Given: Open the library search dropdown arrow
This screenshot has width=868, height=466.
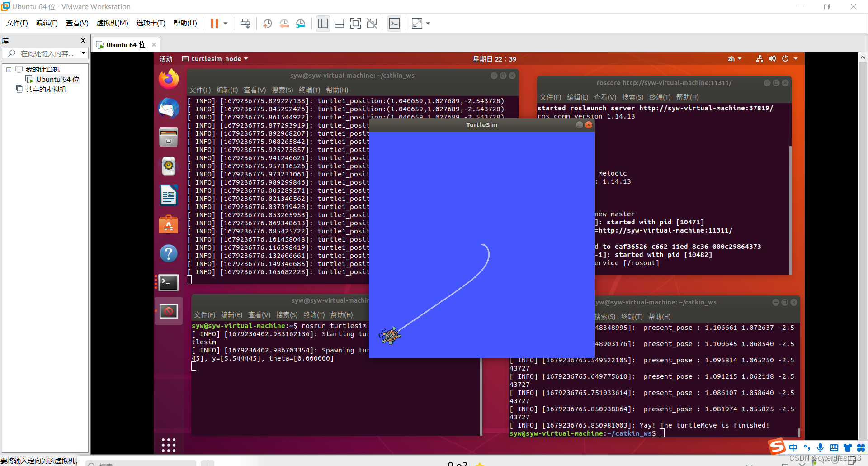Looking at the screenshot, I should coord(83,53).
